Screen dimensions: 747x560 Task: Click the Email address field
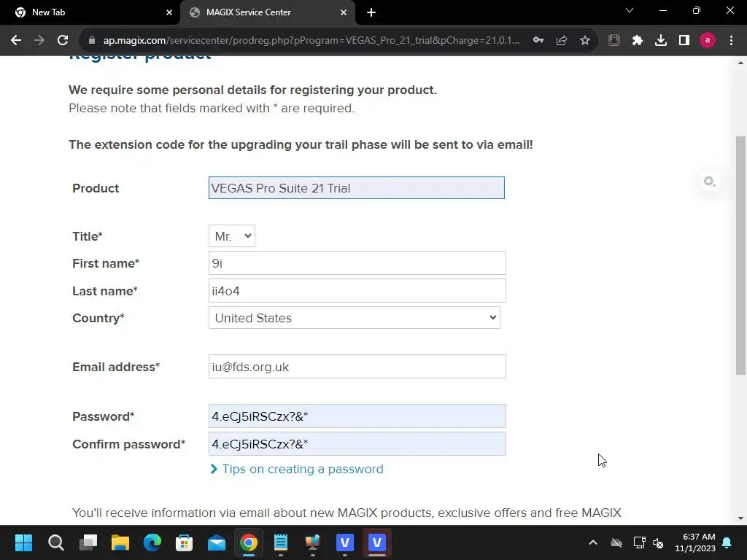tap(357, 367)
